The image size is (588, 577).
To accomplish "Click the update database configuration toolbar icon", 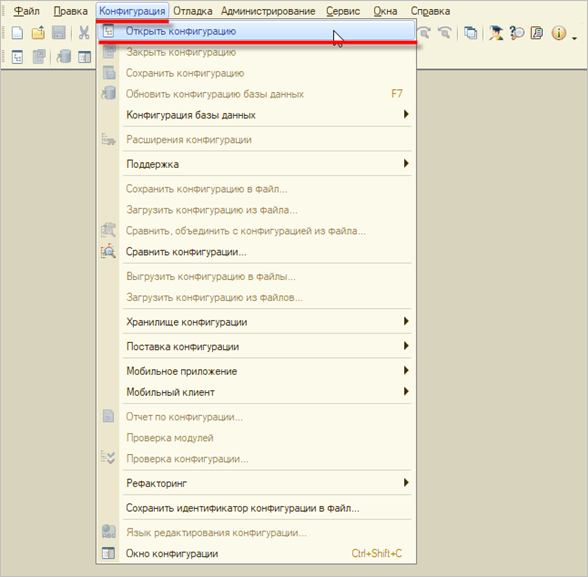I will click(x=64, y=57).
